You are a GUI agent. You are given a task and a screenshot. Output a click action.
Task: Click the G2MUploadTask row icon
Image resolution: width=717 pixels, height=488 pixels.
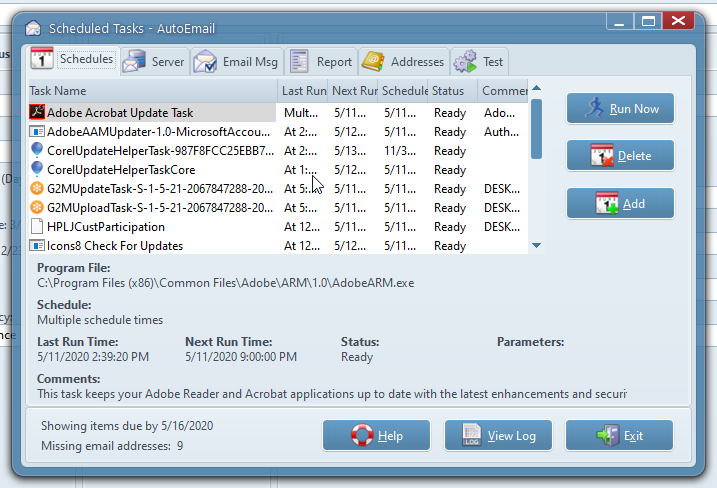pyautogui.click(x=37, y=208)
